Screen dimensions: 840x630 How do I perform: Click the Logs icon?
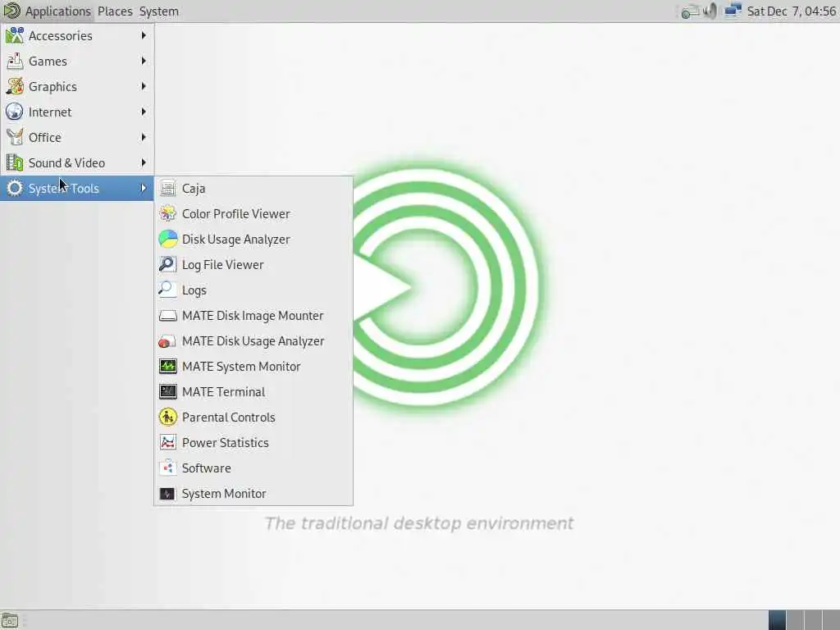tap(167, 290)
